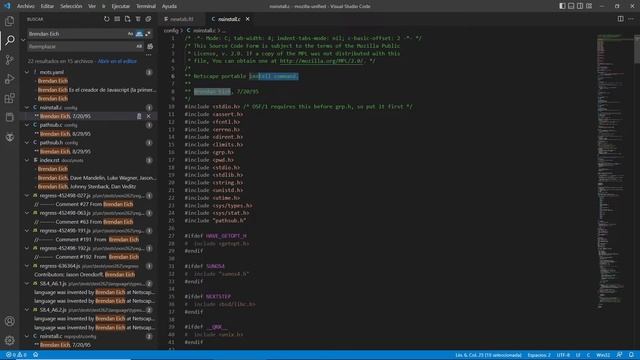Click the line and column indicator
This screenshot has width=640, height=360.
[x=488, y=355]
